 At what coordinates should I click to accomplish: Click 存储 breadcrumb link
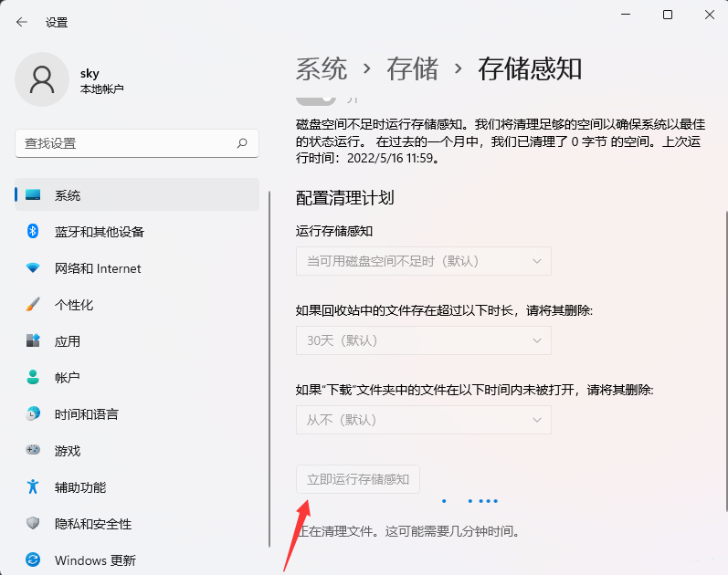click(412, 68)
